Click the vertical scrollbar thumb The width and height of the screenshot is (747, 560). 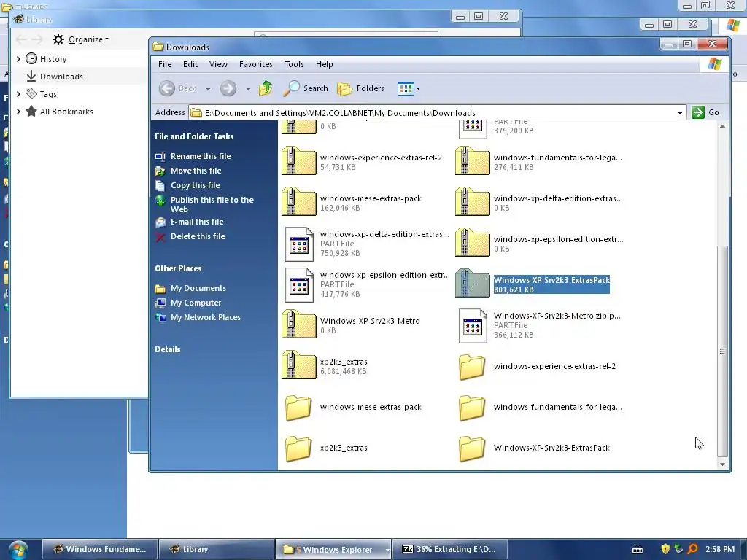722,351
